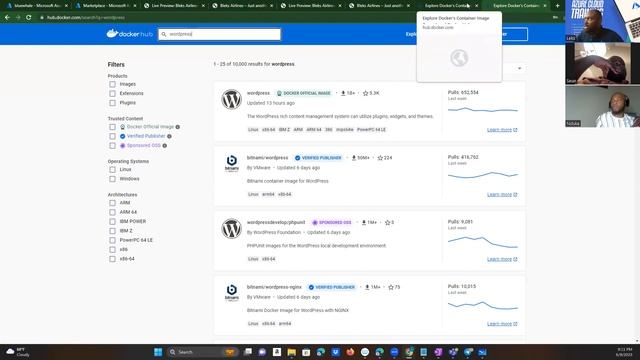Click the PowerPC 64 LE tag on wordpress card

click(x=371, y=130)
